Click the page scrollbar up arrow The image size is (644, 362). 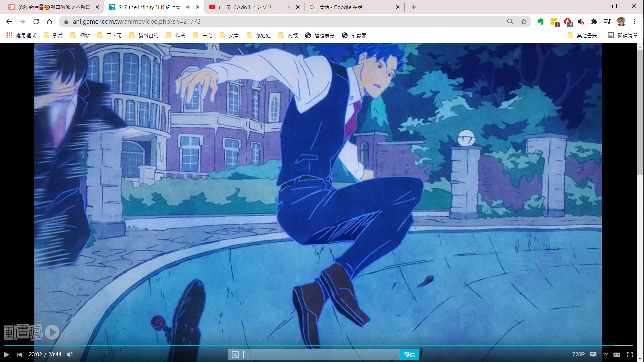[x=640, y=47]
